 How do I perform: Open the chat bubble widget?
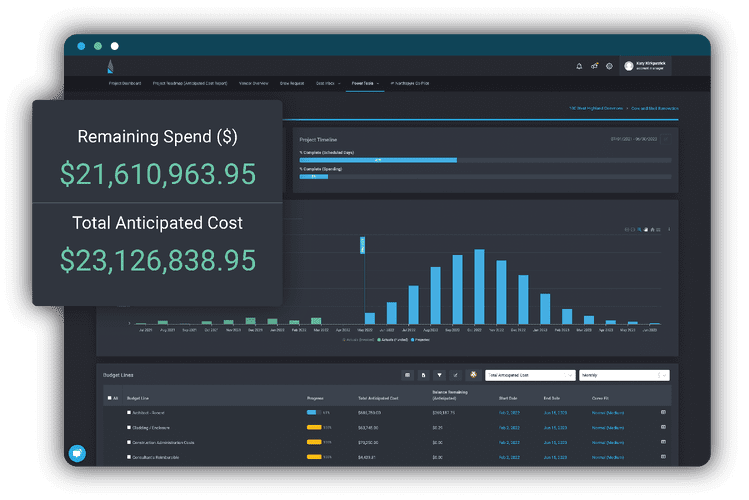point(77,453)
